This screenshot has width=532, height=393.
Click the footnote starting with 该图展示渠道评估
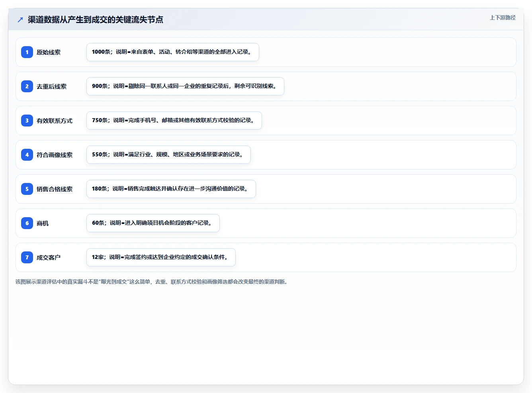[x=151, y=282]
